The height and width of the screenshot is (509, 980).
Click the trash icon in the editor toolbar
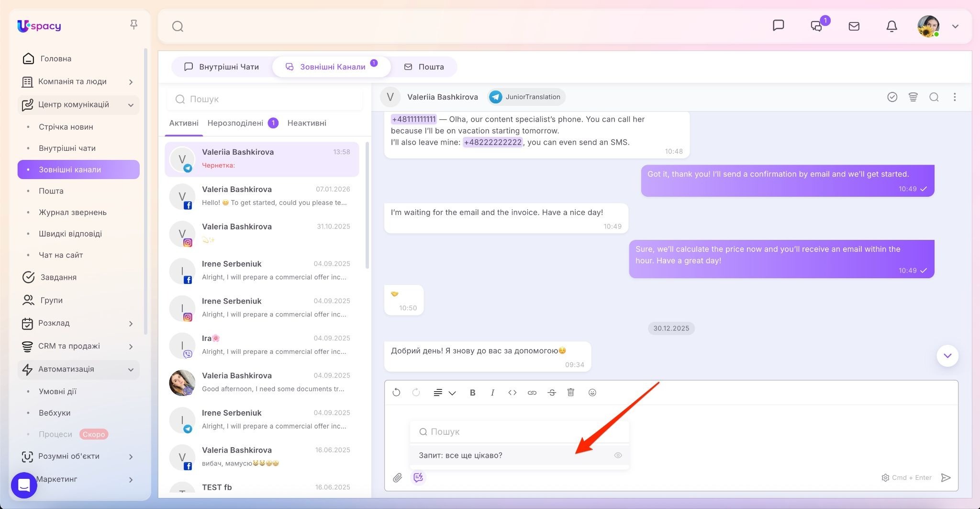(571, 393)
